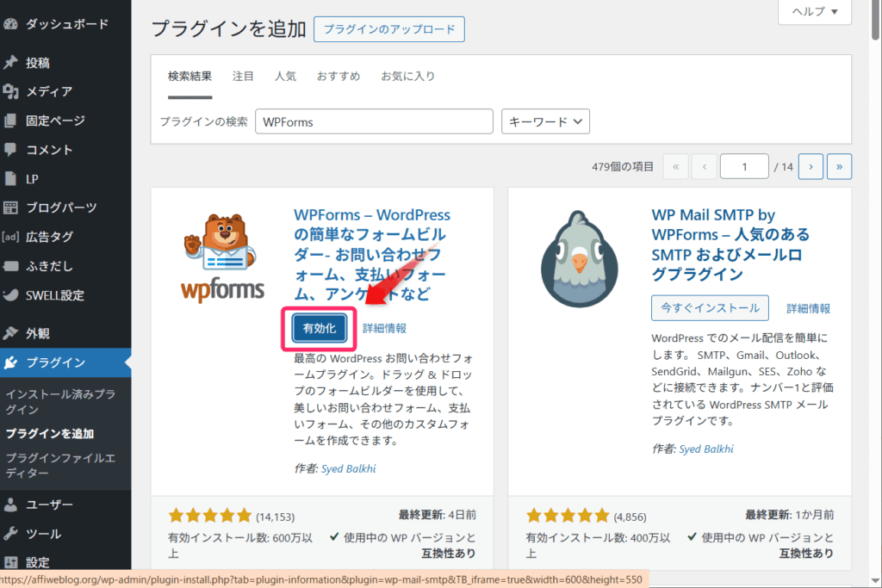Click the brush icon beside 外観
The width and height of the screenshot is (882, 588).
[x=10, y=333]
